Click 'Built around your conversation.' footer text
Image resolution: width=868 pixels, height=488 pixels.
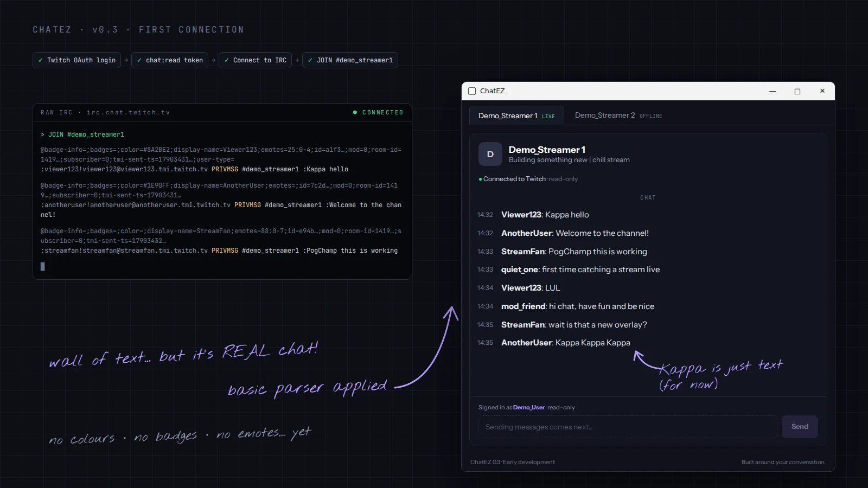783,462
